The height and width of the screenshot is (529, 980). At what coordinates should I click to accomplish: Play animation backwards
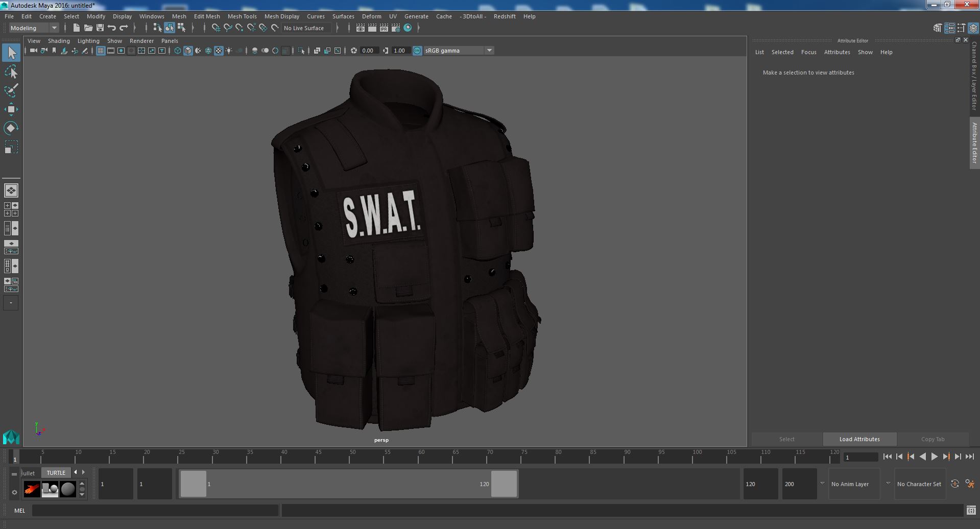922,457
